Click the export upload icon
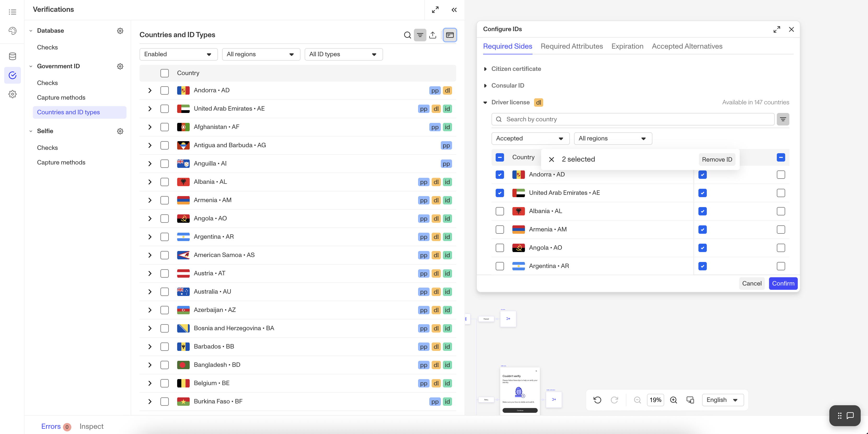This screenshot has height=434, width=868. pos(433,35)
